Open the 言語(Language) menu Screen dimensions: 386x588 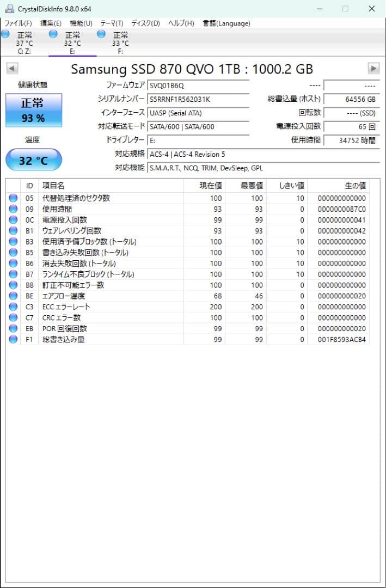point(226,23)
